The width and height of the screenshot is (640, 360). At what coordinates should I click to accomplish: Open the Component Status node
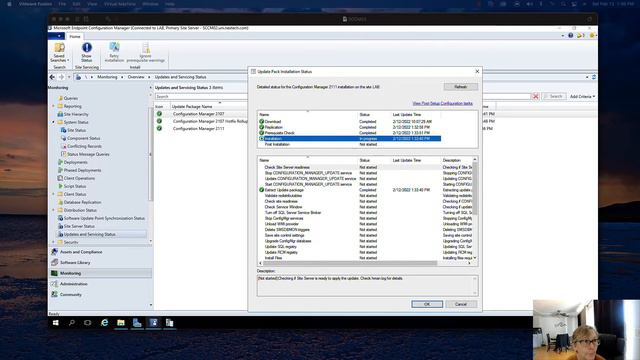coord(83,138)
